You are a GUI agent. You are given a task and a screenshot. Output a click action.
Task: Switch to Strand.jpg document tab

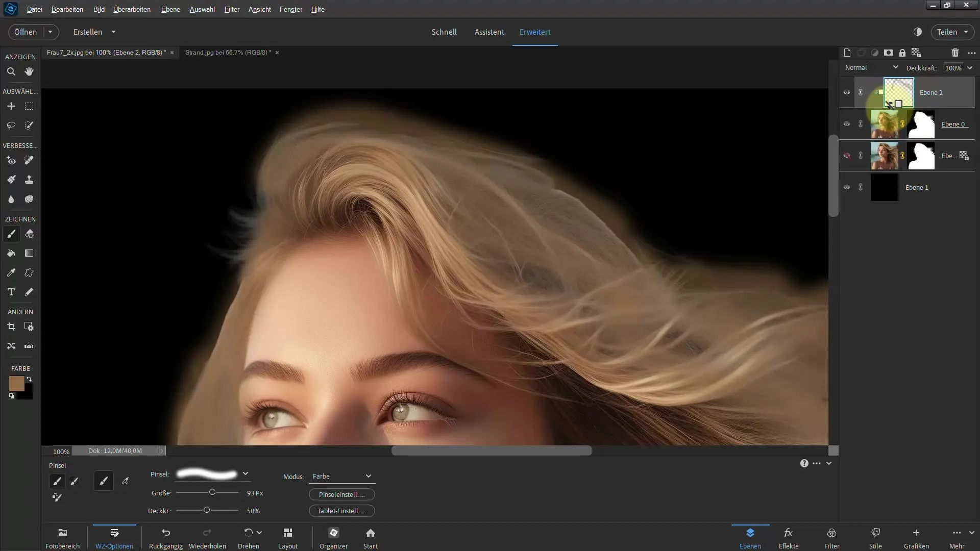click(228, 52)
